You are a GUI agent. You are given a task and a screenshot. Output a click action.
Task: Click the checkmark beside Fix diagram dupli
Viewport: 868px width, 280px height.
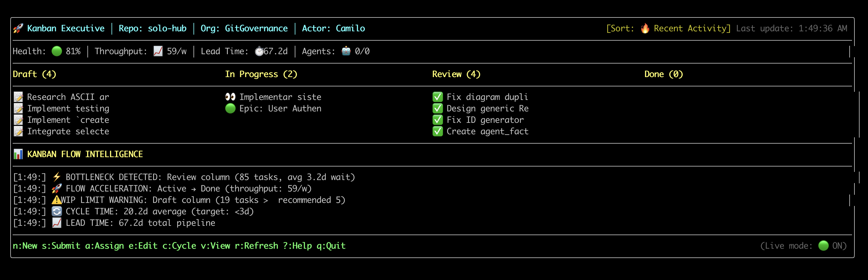point(437,97)
